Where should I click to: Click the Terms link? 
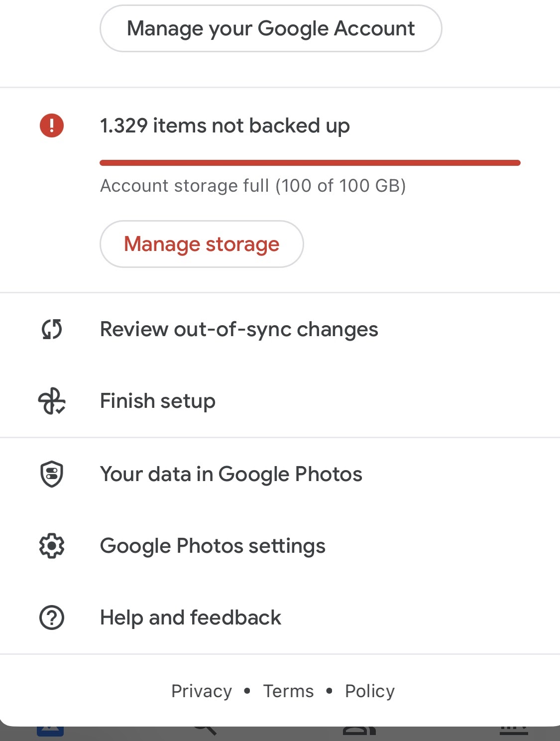289,691
